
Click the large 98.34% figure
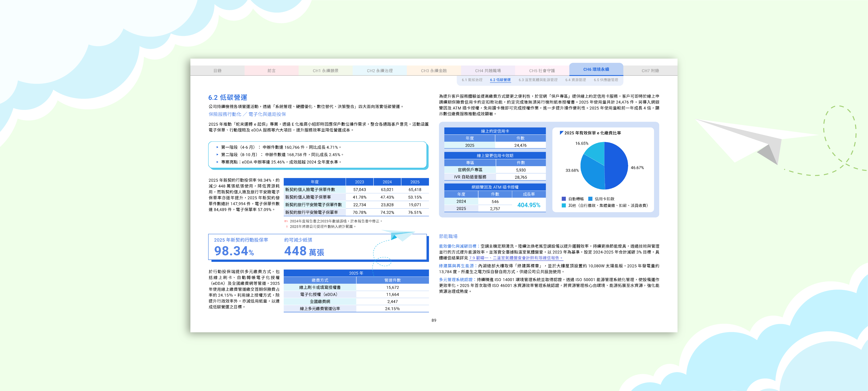pos(234,251)
